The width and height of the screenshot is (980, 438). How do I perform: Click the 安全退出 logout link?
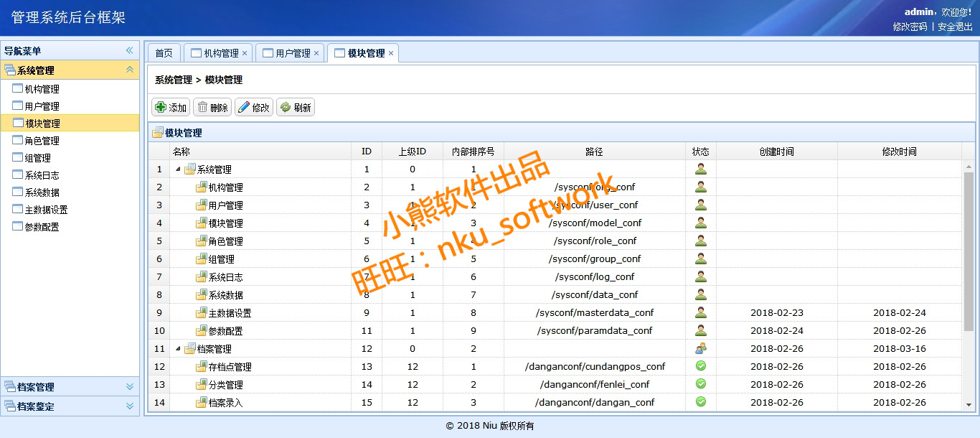[955, 27]
